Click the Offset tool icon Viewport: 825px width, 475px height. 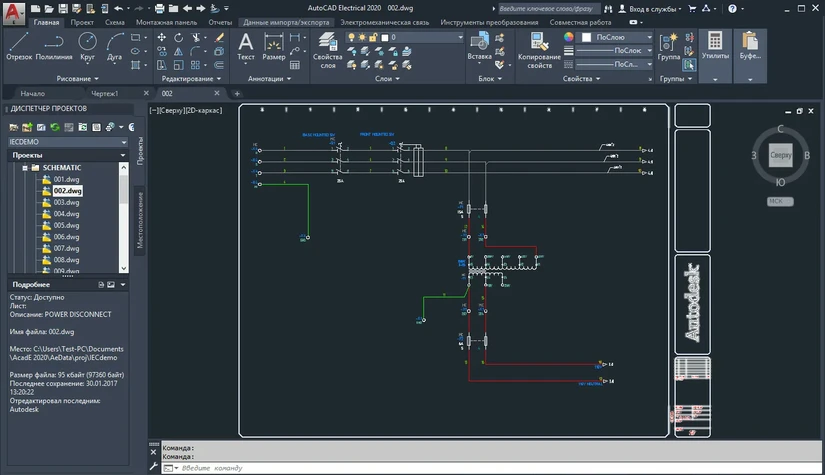[219, 65]
